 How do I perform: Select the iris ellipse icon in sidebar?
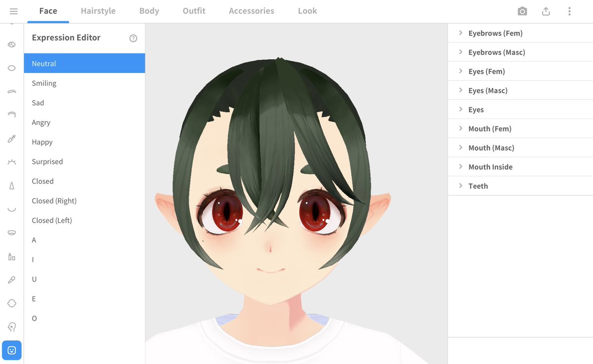coord(12,68)
